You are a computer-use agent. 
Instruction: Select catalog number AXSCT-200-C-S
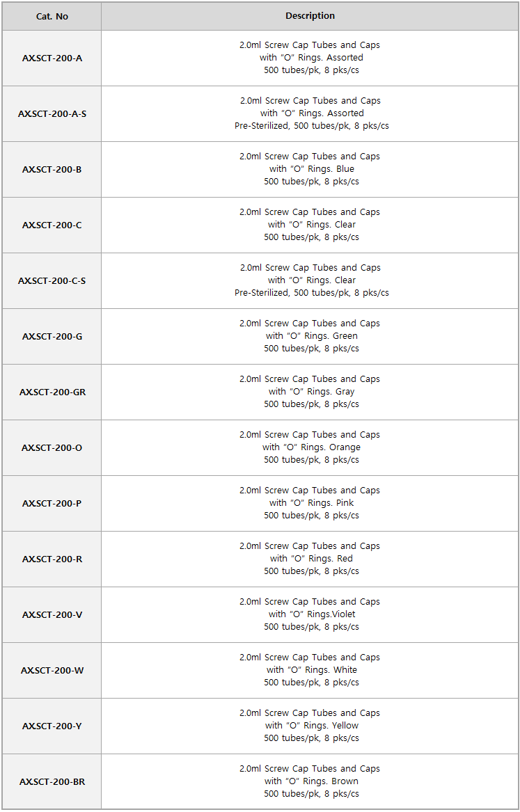(x=52, y=280)
